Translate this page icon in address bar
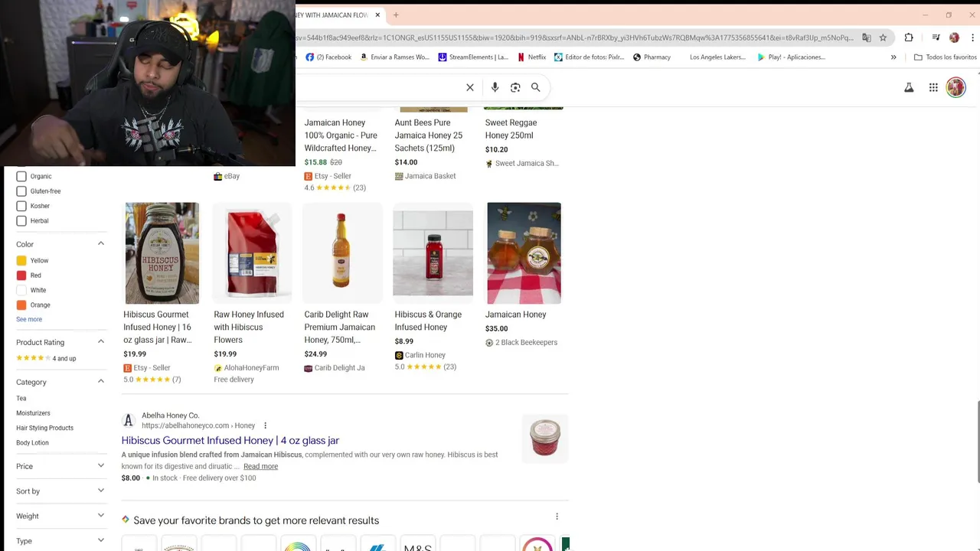Viewport: 980px width, 551px height. [x=867, y=37]
